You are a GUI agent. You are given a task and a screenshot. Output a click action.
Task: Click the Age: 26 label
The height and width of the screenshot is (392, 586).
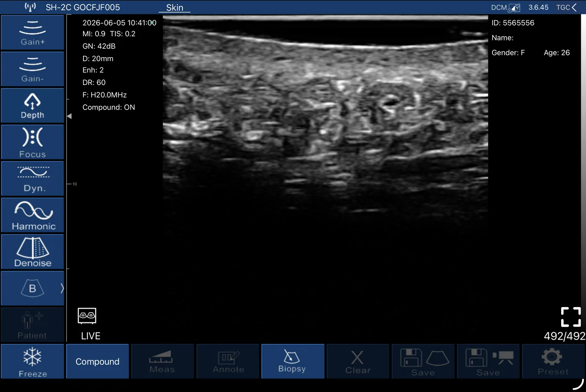[x=557, y=53]
